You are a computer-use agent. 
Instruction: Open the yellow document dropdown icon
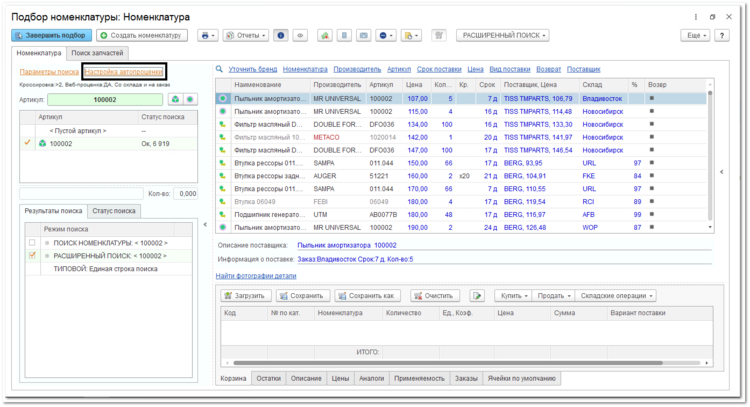(411, 35)
